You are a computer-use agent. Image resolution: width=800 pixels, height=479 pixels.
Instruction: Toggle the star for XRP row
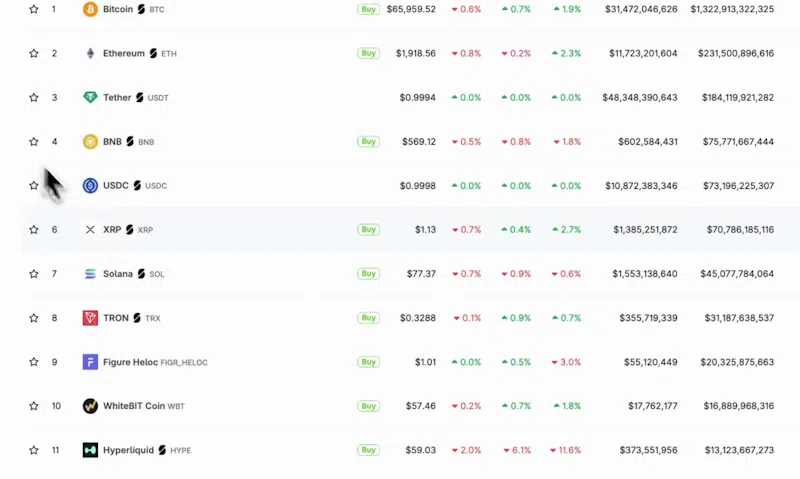click(34, 230)
